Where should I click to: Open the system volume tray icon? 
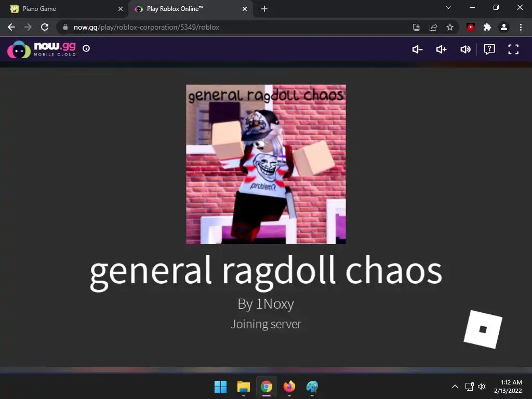[x=482, y=387]
